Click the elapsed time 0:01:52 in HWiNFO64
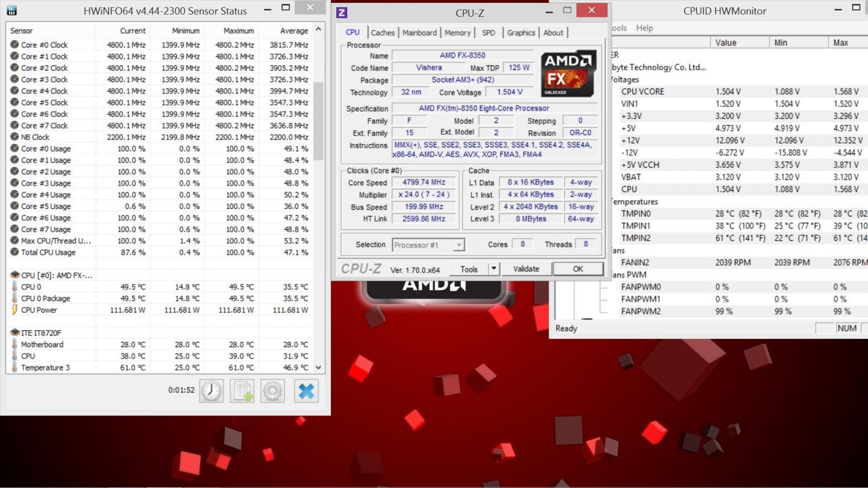868x488 pixels. coord(181,390)
